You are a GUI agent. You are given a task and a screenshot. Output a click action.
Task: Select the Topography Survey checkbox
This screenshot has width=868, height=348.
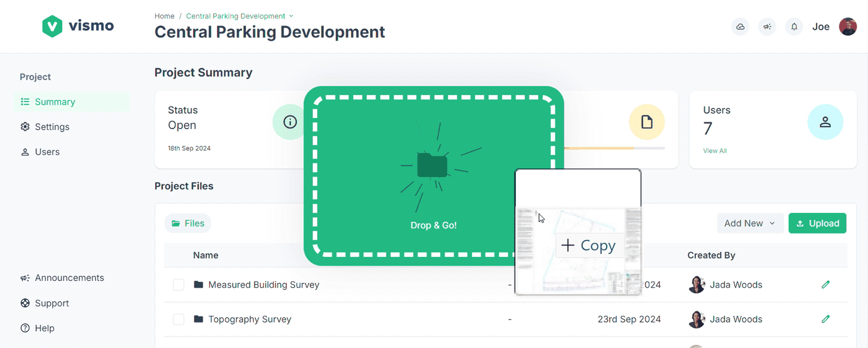pyautogui.click(x=178, y=319)
